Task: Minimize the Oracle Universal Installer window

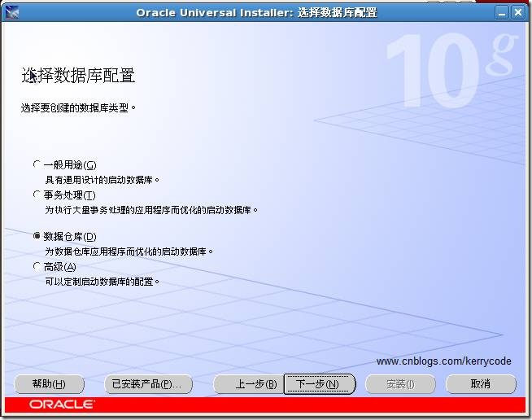Action: 501,13
